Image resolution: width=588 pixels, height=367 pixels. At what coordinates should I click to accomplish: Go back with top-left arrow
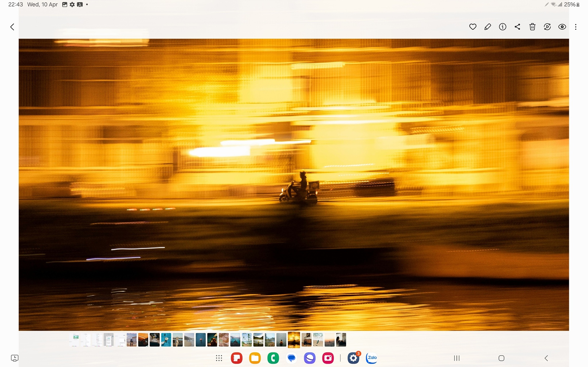(x=12, y=27)
